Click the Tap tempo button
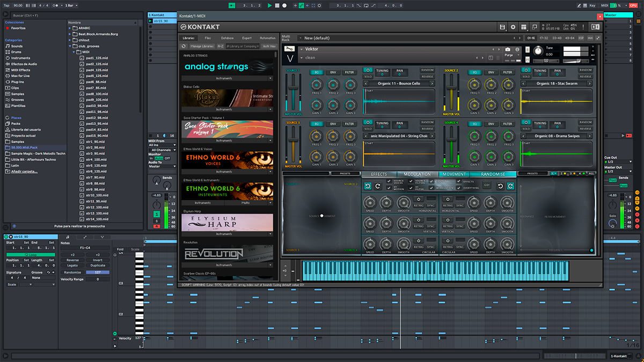644x362 pixels. pos(5,5)
